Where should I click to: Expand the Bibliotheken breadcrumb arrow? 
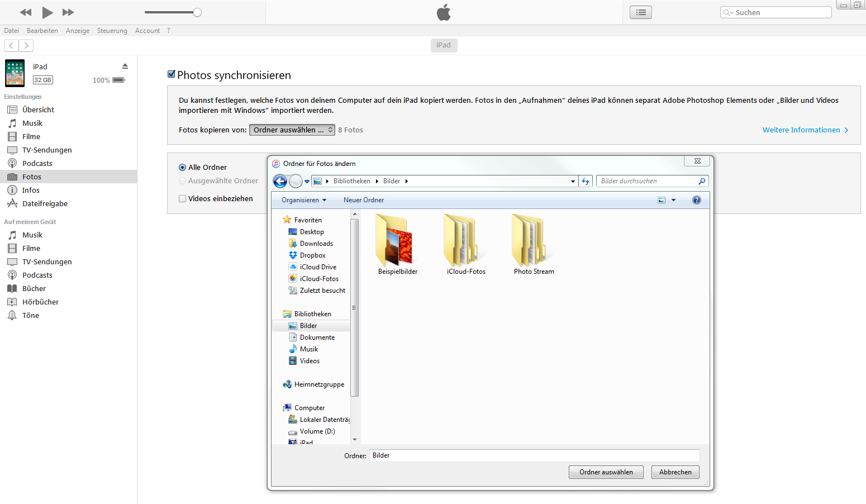(x=377, y=181)
